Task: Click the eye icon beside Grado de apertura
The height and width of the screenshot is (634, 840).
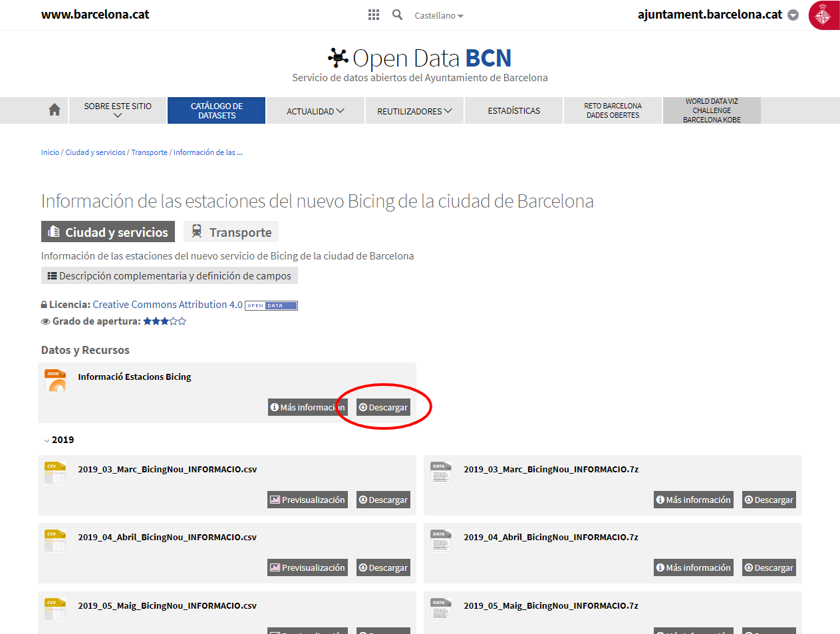Action: pos(45,321)
